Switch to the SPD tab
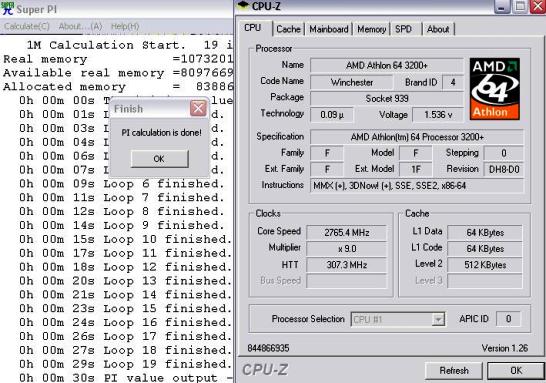The width and height of the screenshot is (546, 383). (x=404, y=29)
